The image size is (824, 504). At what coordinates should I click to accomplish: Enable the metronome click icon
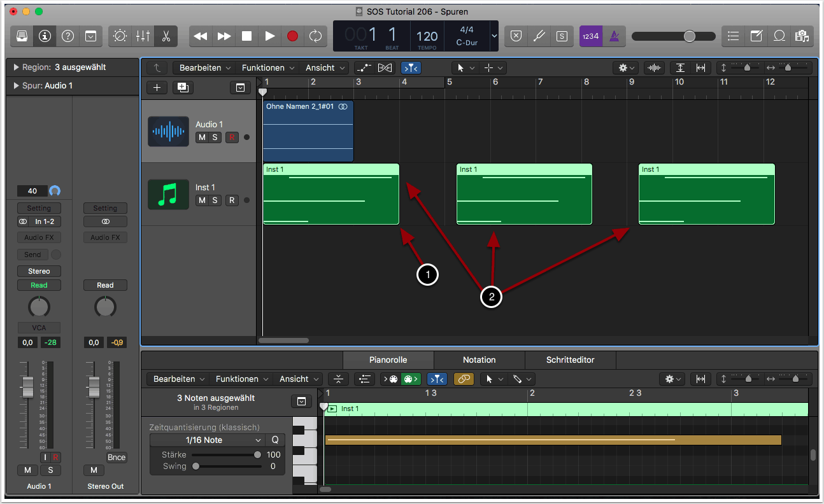[614, 36]
